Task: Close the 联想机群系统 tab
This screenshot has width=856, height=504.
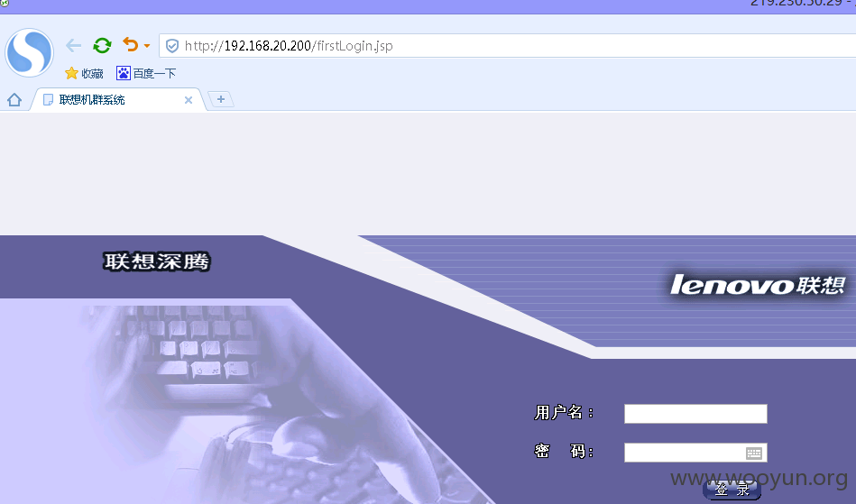Action: 189,100
